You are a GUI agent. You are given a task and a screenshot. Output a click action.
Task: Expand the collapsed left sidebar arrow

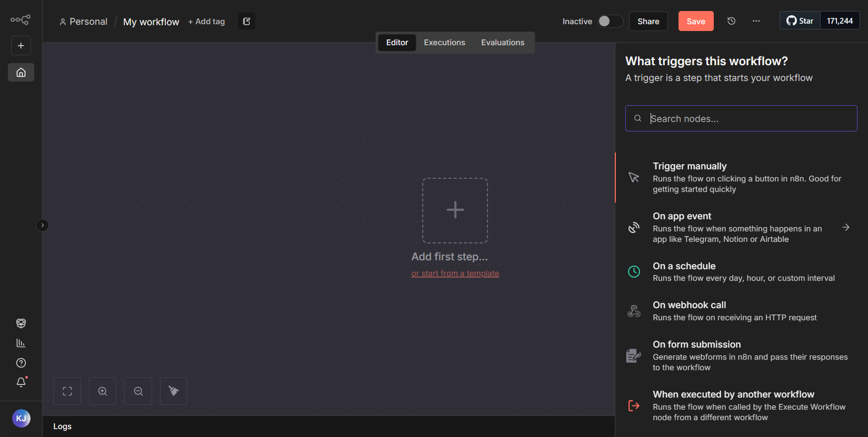(x=42, y=226)
